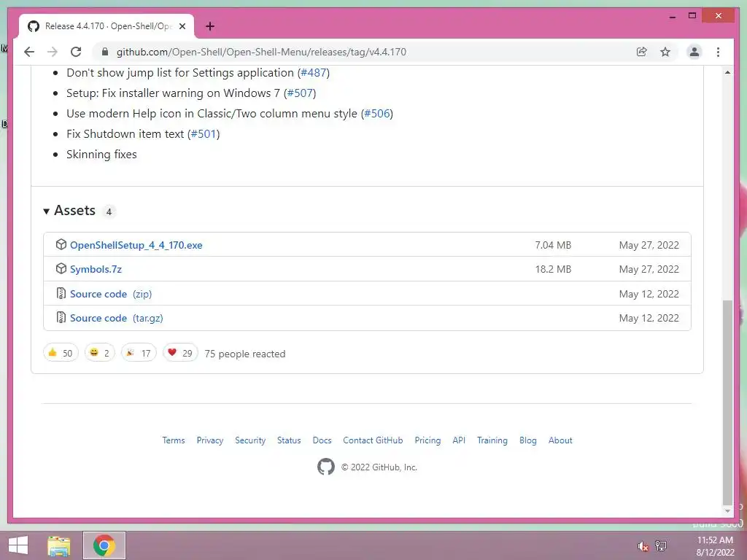Screen dimensions: 747x560
Task: Click the 7.04 MB file size text
Action: click(553, 245)
